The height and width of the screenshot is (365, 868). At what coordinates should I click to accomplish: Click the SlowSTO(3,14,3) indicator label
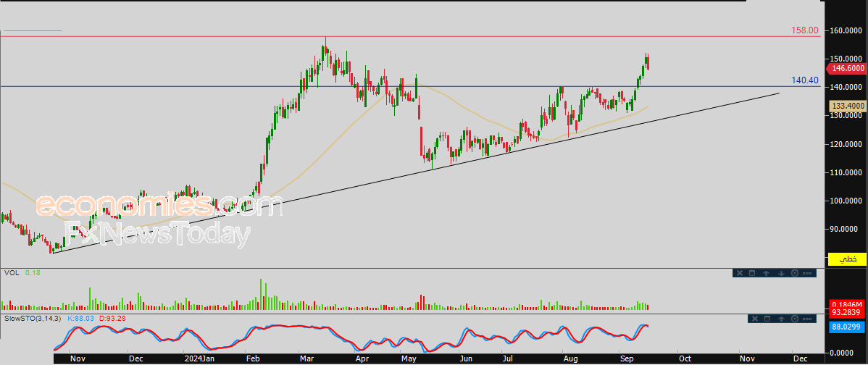pyautogui.click(x=33, y=319)
